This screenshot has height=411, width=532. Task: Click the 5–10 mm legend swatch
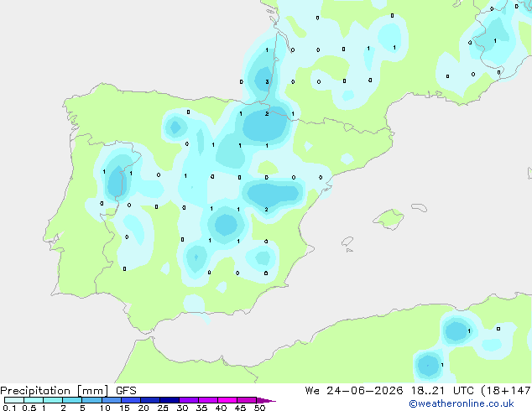91,400
